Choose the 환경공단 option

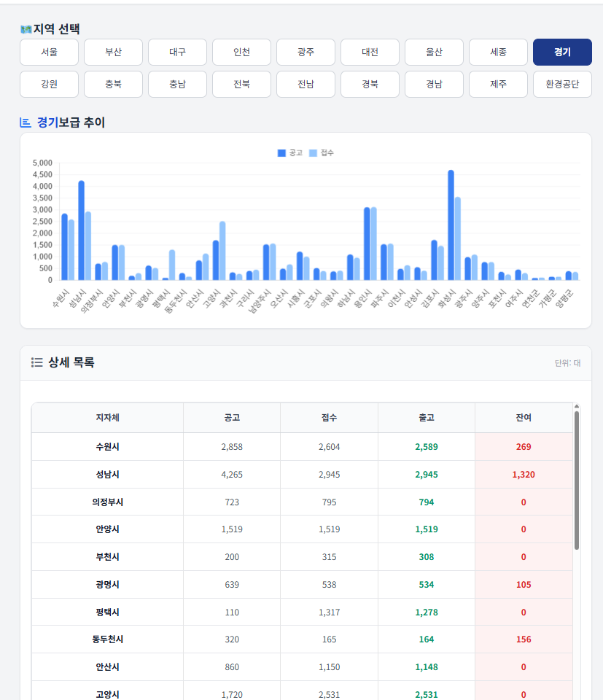coord(562,85)
